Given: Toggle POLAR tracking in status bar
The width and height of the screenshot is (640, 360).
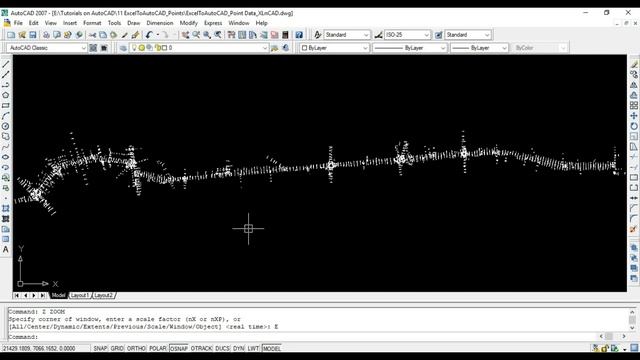Looking at the screenshot, I should [158, 348].
